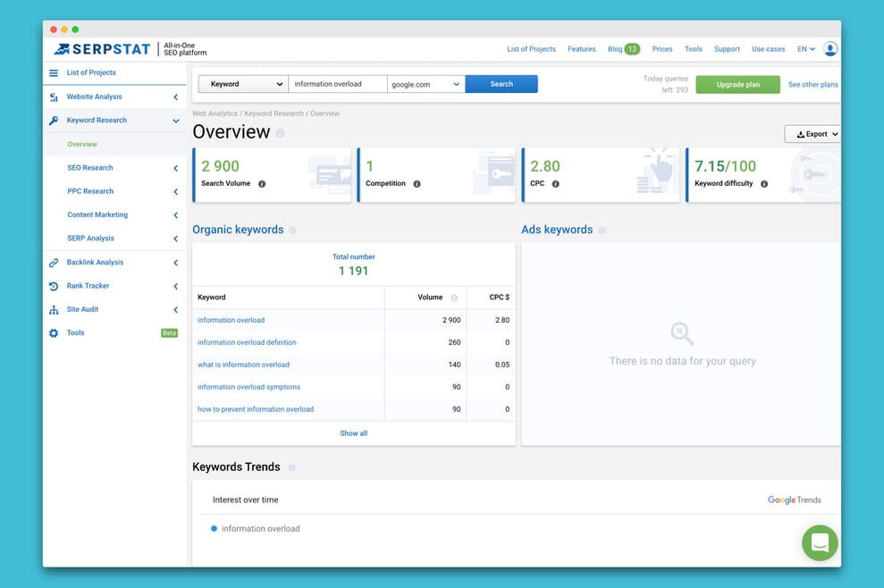The height and width of the screenshot is (588, 884).
Task: Click the Search Volume info icon
Action: [x=262, y=184]
